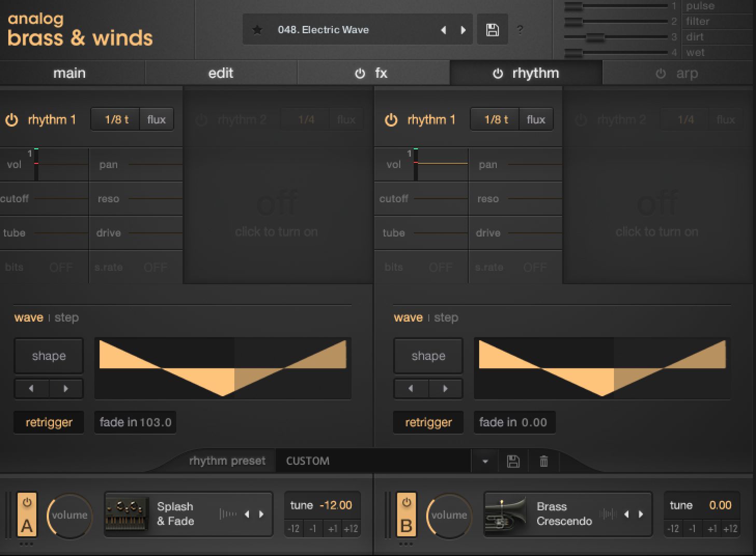
Task: Open help via the question mark icon
Action: (520, 30)
